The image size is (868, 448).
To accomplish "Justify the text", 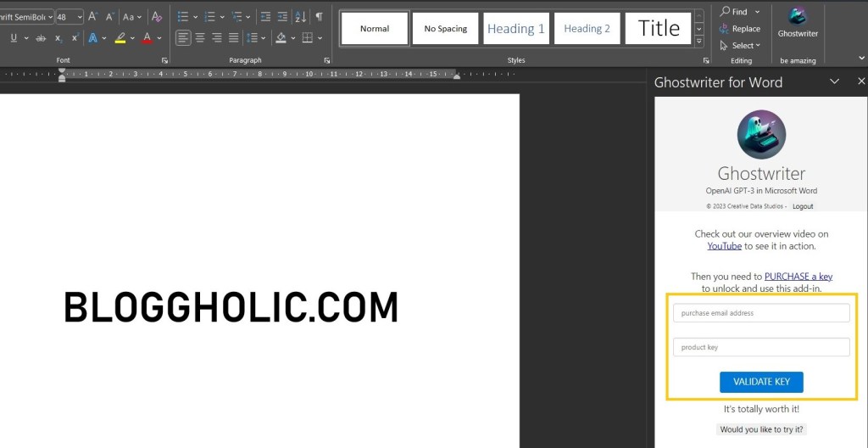I will [x=234, y=38].
